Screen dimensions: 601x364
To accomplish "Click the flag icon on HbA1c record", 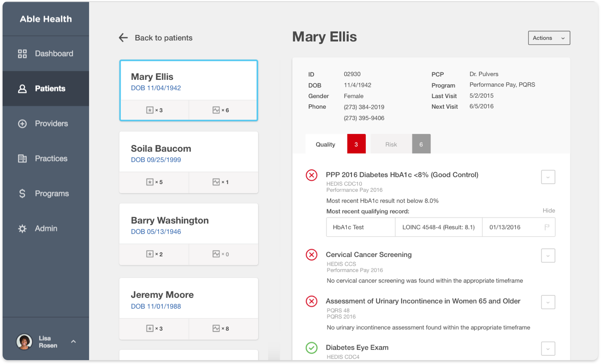I will tap(547, 227).
